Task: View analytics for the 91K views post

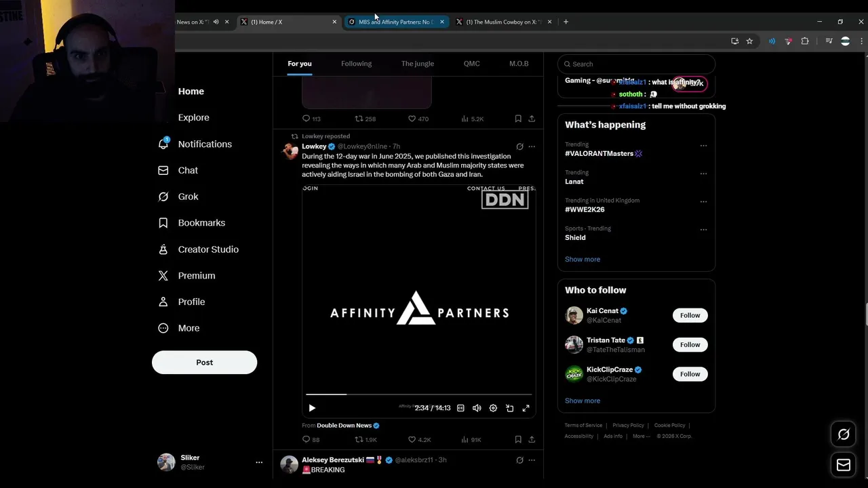Action: pos(471,439)
